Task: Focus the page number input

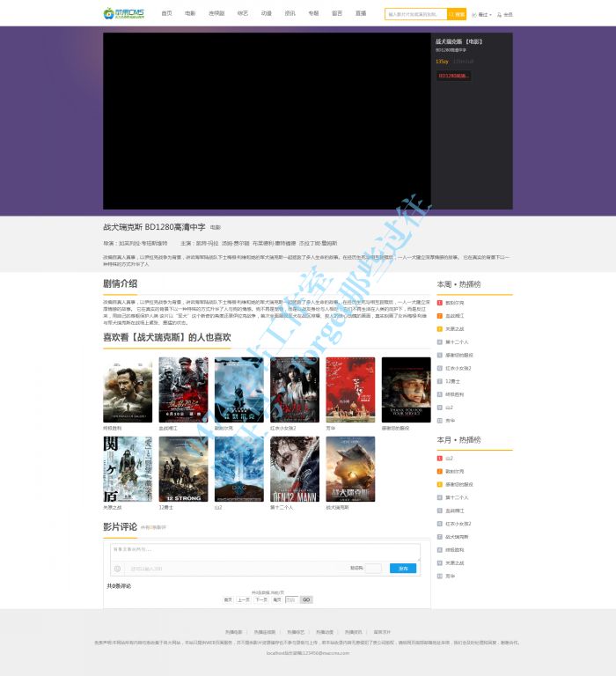Action: tap(291, 599)
